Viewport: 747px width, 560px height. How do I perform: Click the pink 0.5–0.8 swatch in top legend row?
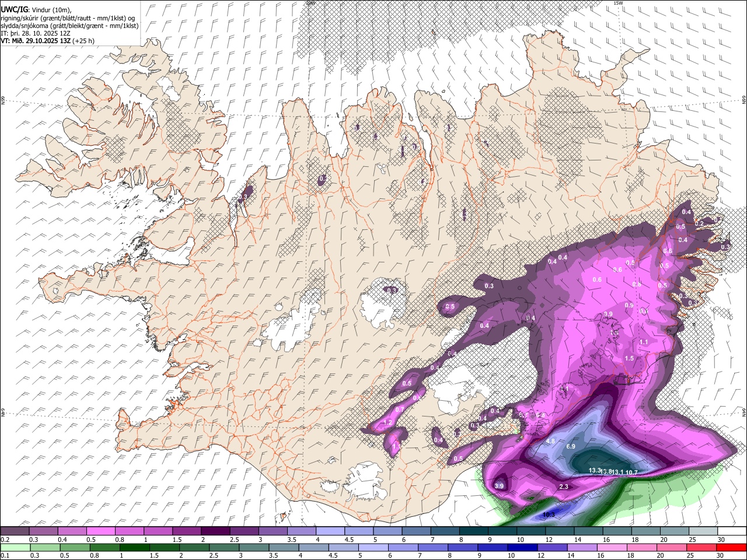pyautogui.click(x=100, y=531)
